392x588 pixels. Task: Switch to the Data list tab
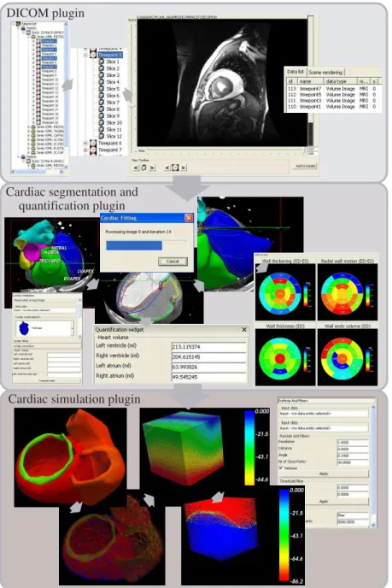[295, 72]
